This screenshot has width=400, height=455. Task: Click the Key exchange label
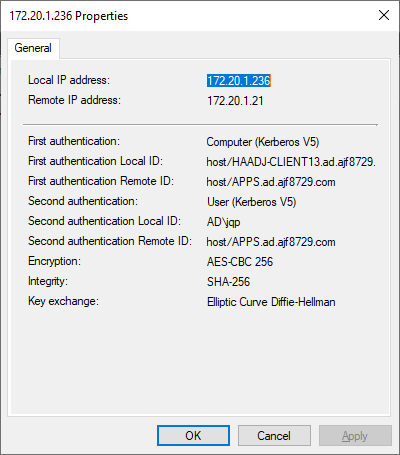click(63, 301)
